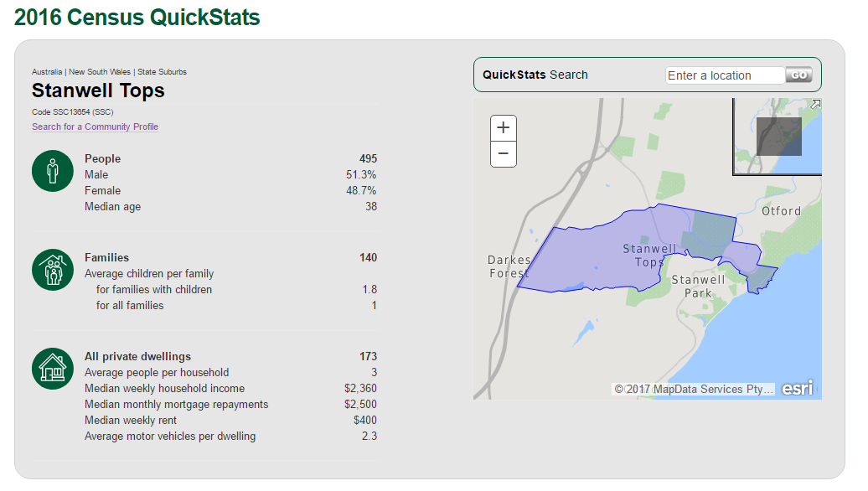This screenshot has height=491, width=868.
Task: Collapse the overview map using corner arrow
Action: pos(815,104)
